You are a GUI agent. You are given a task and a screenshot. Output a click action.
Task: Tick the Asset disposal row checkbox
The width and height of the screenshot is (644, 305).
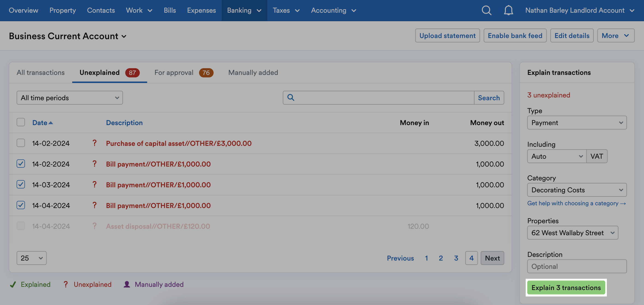pos(21,226)
